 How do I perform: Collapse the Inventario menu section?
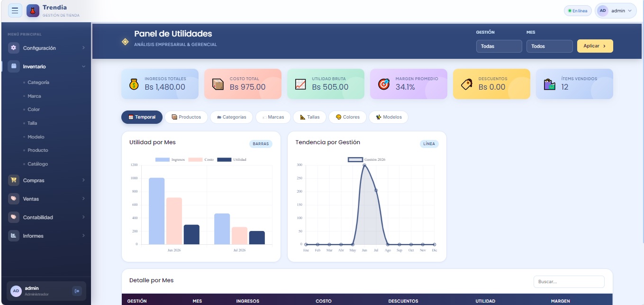[x=46, y=66]
